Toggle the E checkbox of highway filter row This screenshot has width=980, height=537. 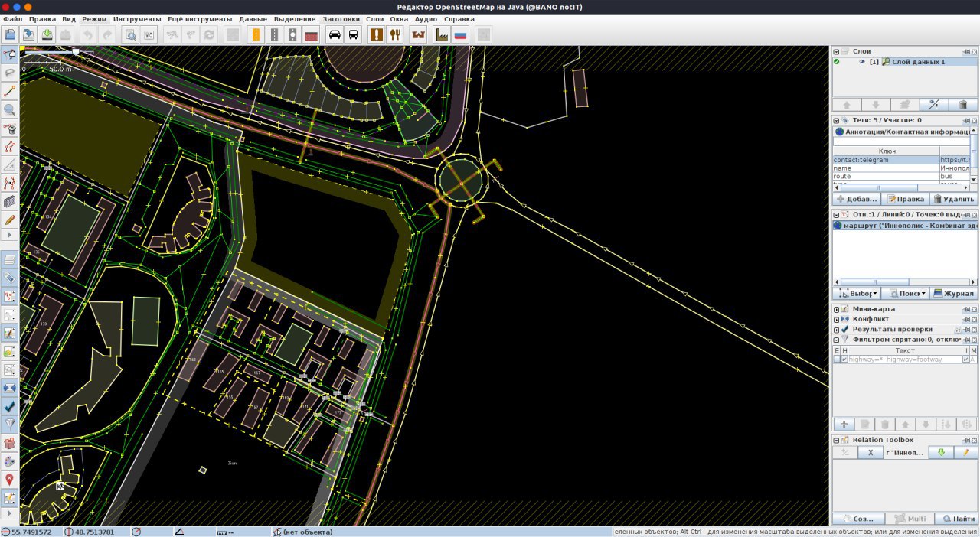coord(837,359)
